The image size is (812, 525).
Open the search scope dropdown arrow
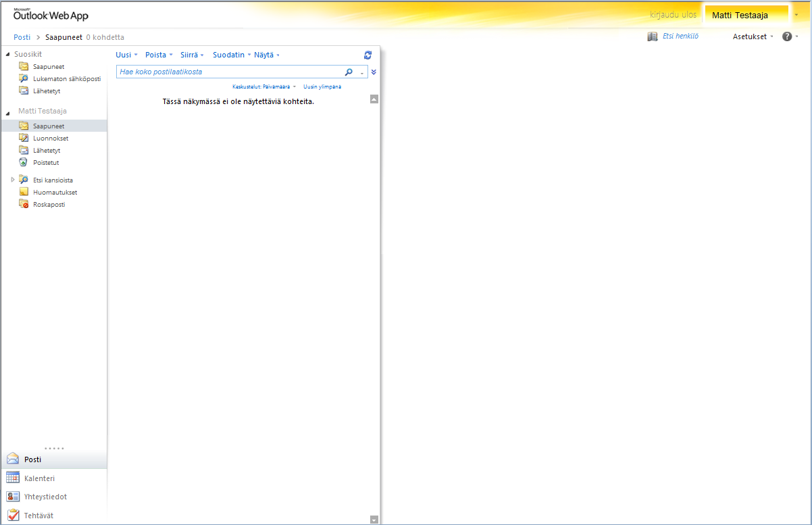click(362, 72)
